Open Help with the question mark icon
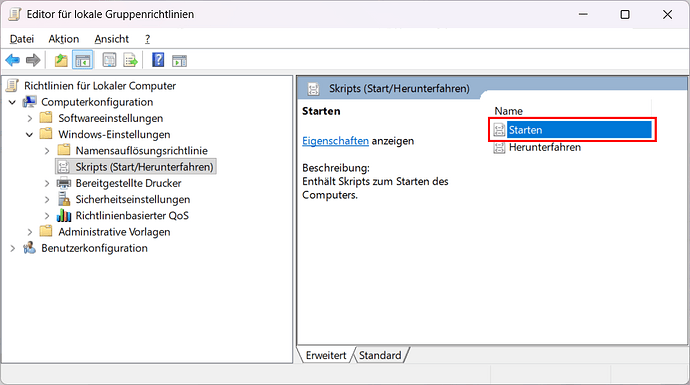The image size is (690, 385). (x=158, y=60)
